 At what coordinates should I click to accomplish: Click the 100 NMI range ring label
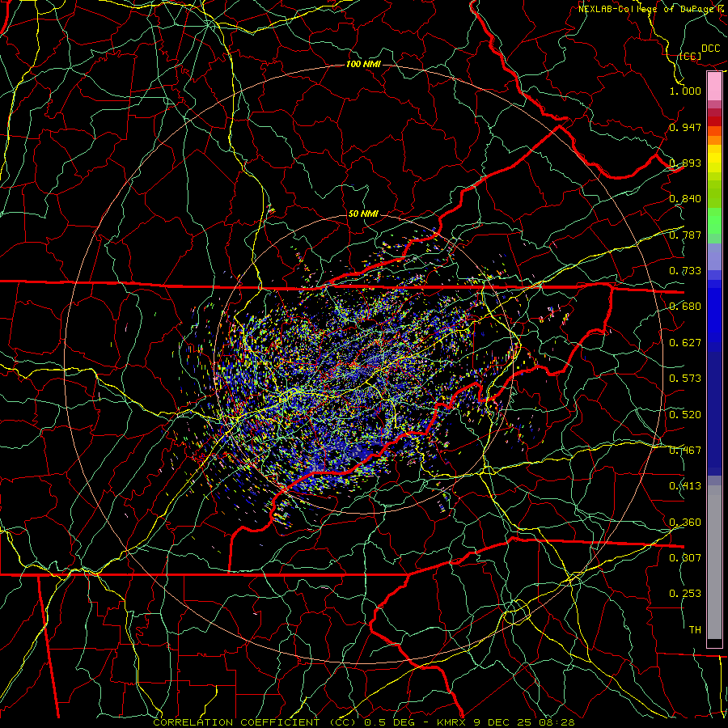[363, 64]
